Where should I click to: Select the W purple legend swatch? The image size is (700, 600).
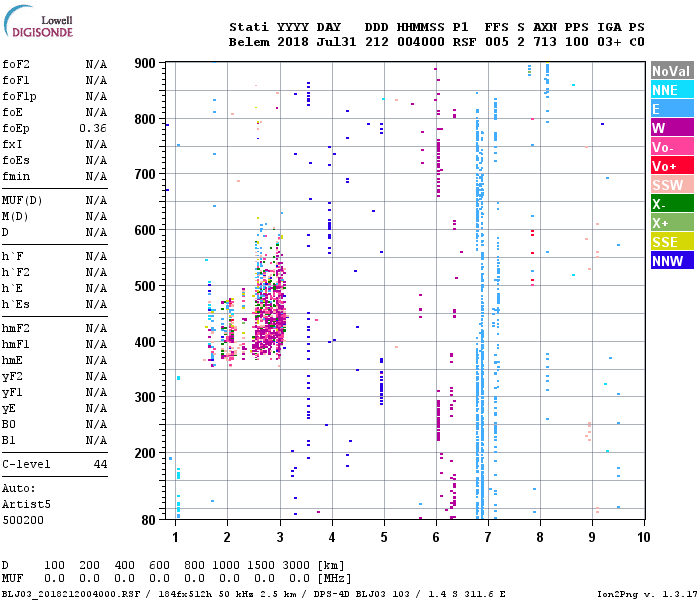pyautogui.click(x=672, y=128)
